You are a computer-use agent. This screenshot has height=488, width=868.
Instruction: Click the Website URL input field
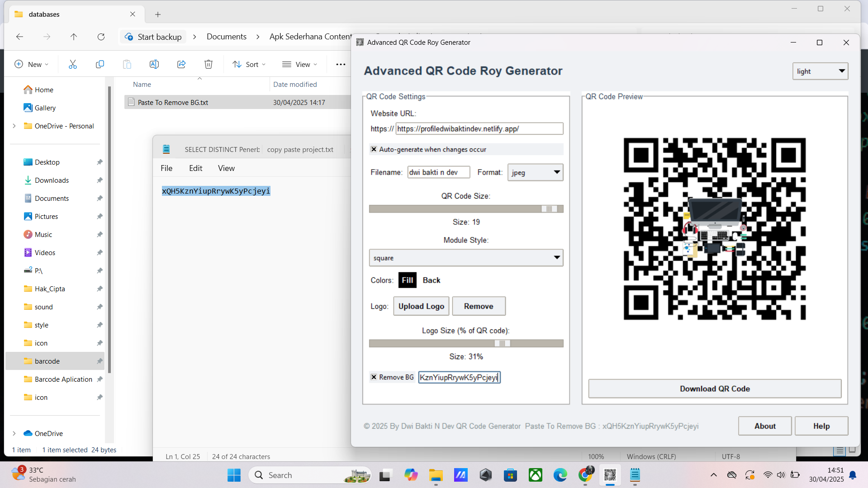pyautogui.click(x=479, y=129)
